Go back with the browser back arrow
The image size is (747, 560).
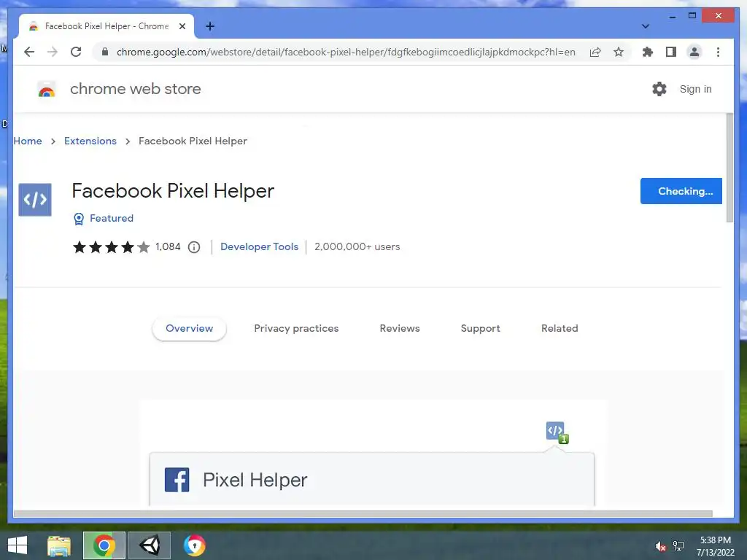(x=29, y=52)
